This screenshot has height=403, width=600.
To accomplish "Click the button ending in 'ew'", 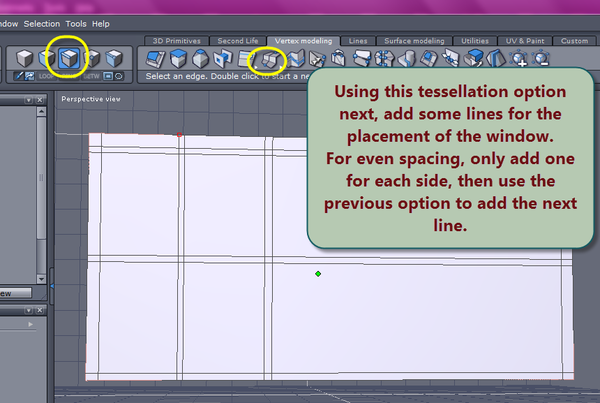I will point(16,294).
